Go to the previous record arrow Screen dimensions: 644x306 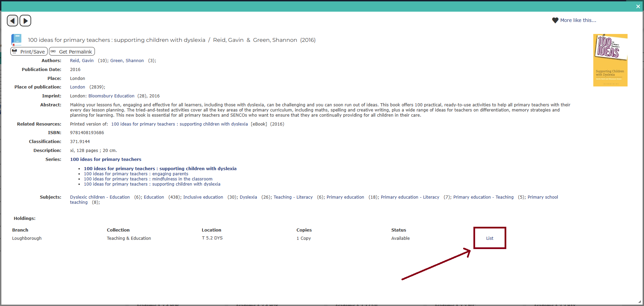click(12, 21)
